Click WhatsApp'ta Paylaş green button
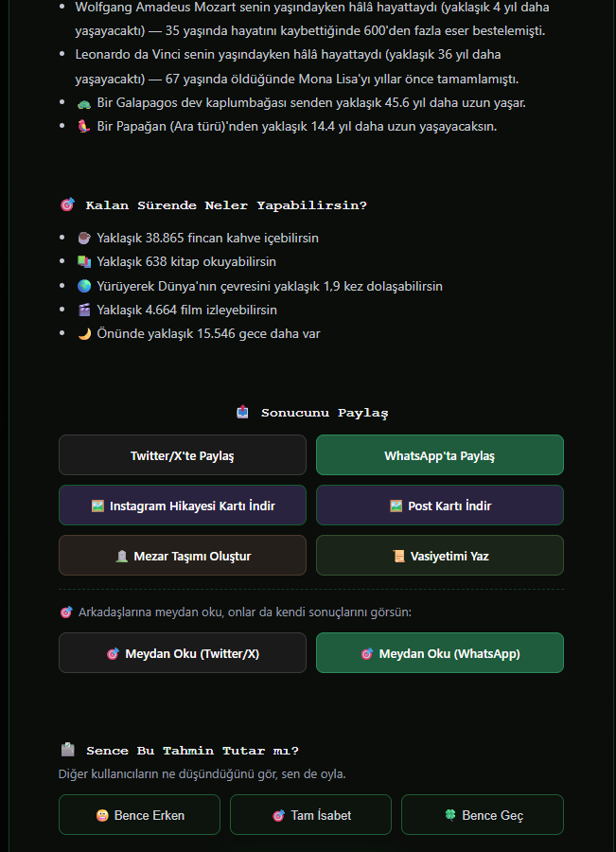The width and height of the screenshot is (616, 852). [440, 455]
